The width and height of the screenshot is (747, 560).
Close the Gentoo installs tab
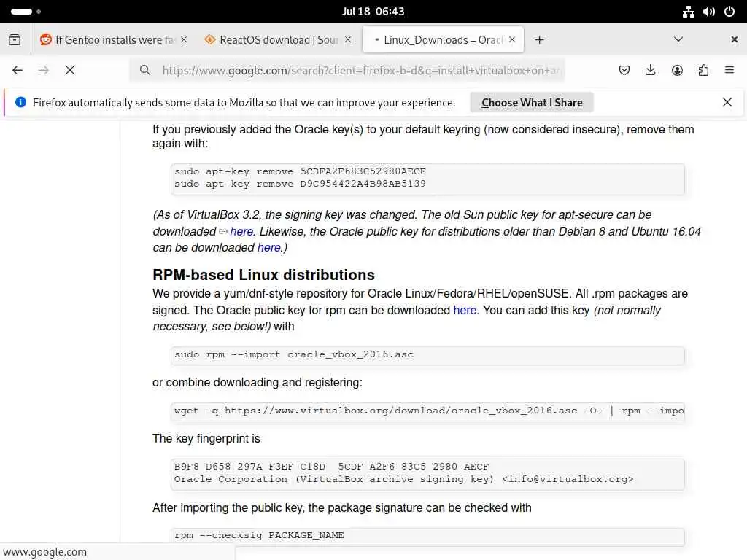pyautogui.click(x=184, y=39)
